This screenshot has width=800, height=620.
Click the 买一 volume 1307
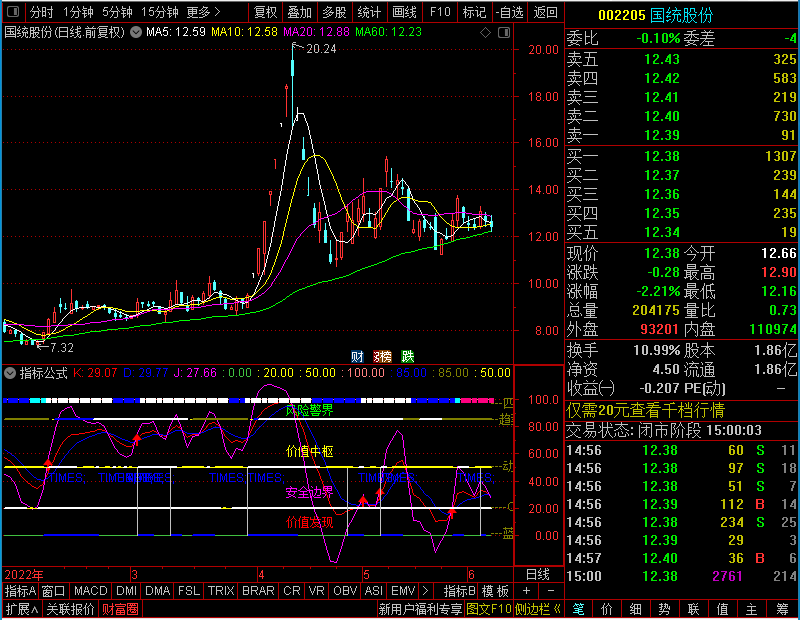pos(781,156)
